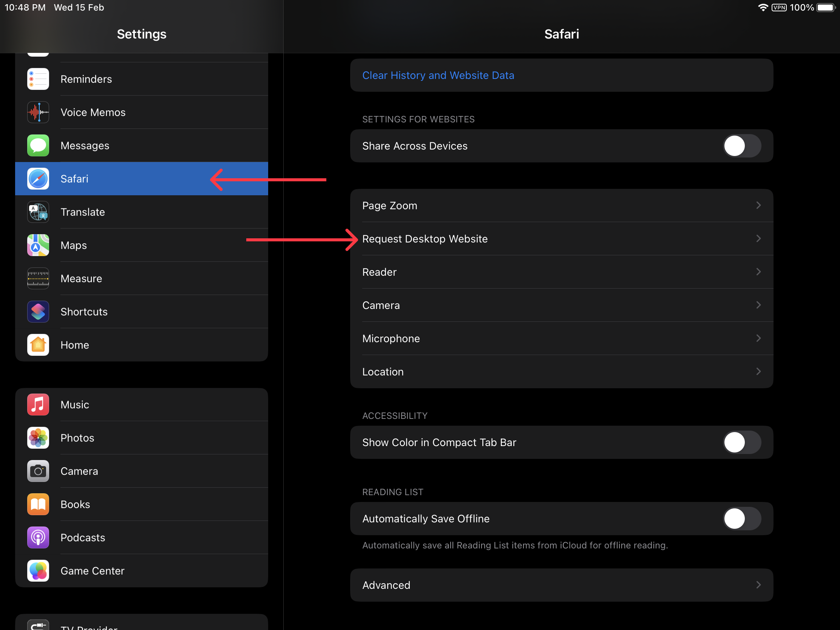
Task: Open the Podcasts app icon
Action: [x=38, y=538]
